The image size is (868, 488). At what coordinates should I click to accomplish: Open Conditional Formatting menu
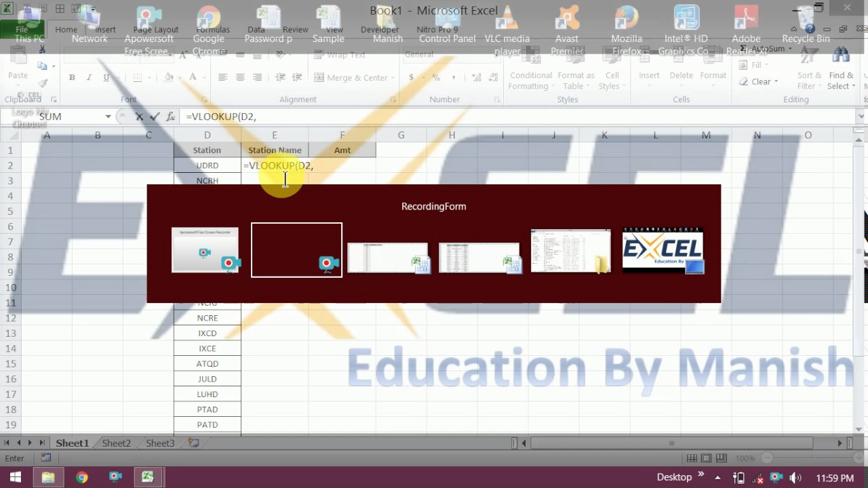click(x=531, y=70)
